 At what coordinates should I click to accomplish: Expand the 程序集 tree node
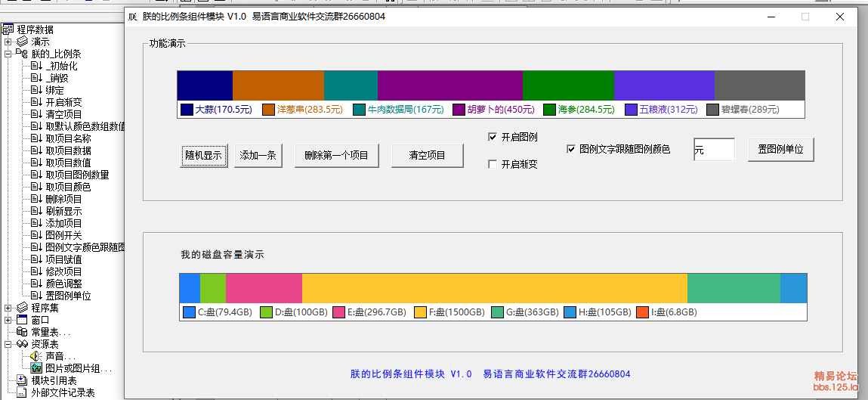8,308
